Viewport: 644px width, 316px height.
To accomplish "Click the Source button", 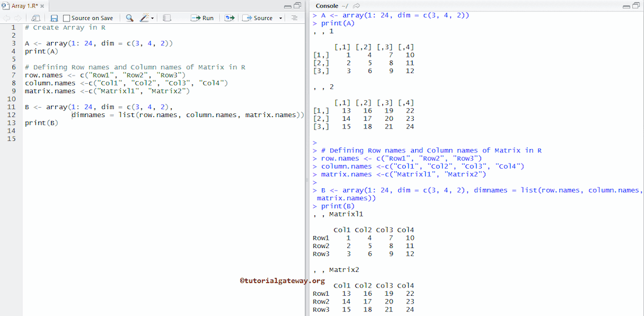I will pyautogui.click(x=258, y=18).
